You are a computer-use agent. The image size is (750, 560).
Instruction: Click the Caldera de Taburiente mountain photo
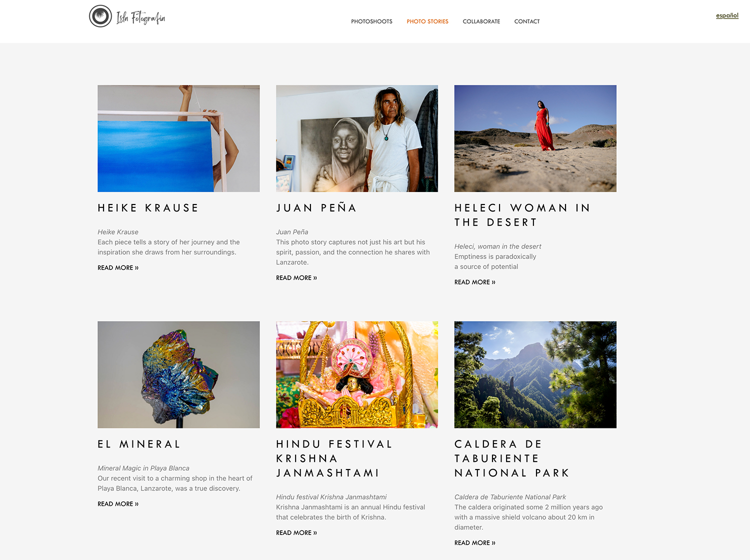535,374
